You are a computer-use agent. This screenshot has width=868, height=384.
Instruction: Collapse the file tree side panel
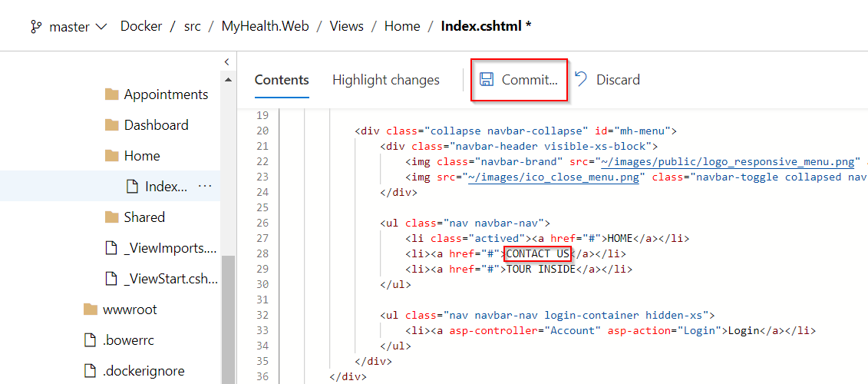(x=226, y=61)
